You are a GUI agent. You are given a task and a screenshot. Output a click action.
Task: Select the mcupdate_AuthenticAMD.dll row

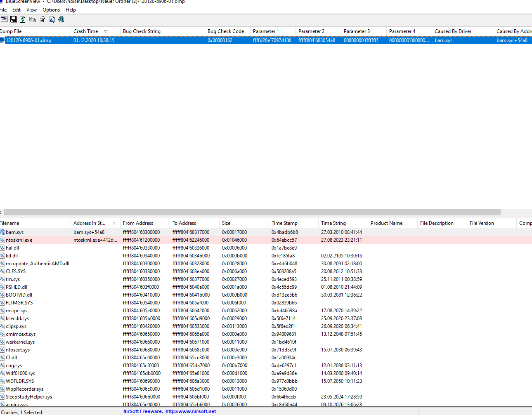pos(266,264)
